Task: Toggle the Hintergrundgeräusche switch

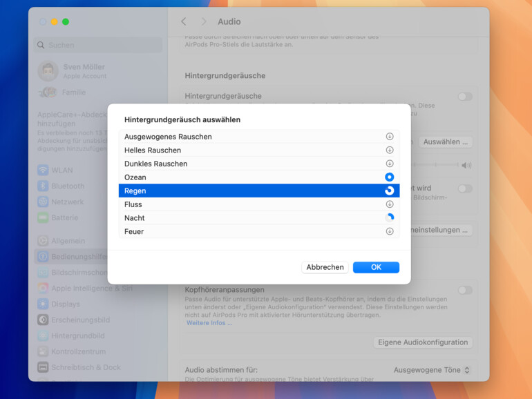Action: coord(465,97)
